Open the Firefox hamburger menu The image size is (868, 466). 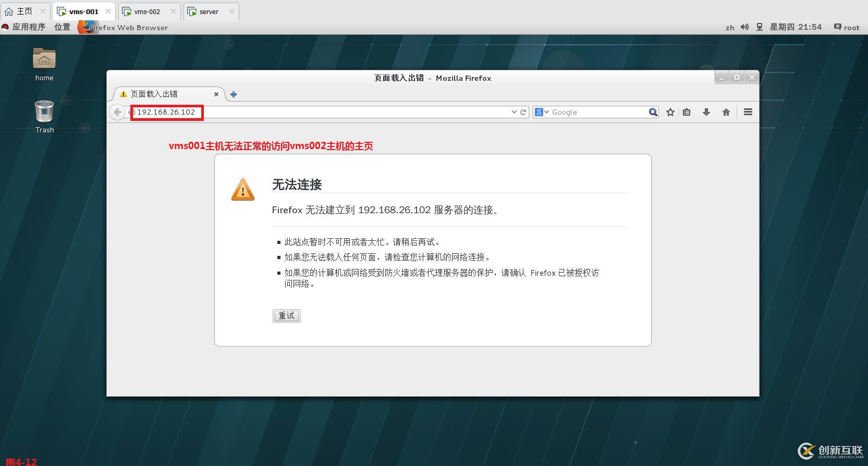click(748, 112)
